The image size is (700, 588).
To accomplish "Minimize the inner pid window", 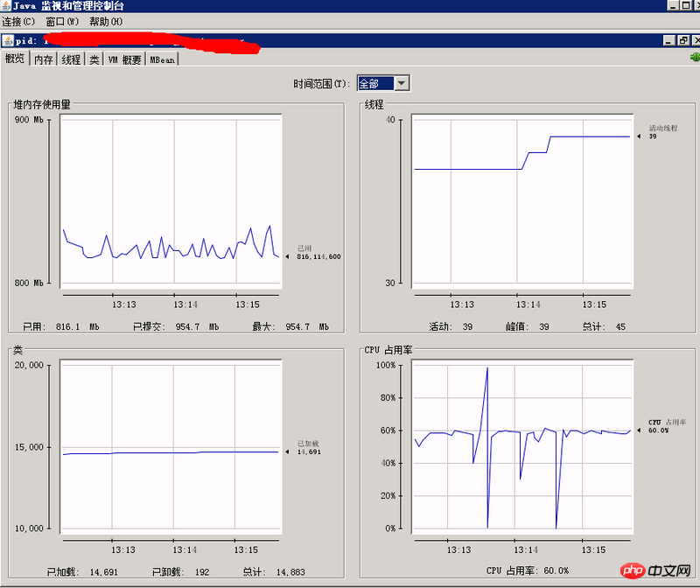I will point(668,40).
